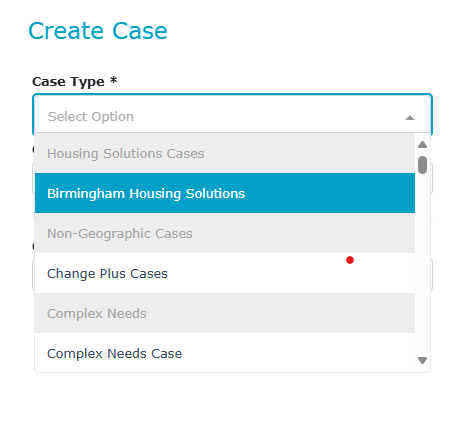Click the dropdown list scrollbar thumb
The height and width of the screenshot is (421, 460).
(422, 165)
